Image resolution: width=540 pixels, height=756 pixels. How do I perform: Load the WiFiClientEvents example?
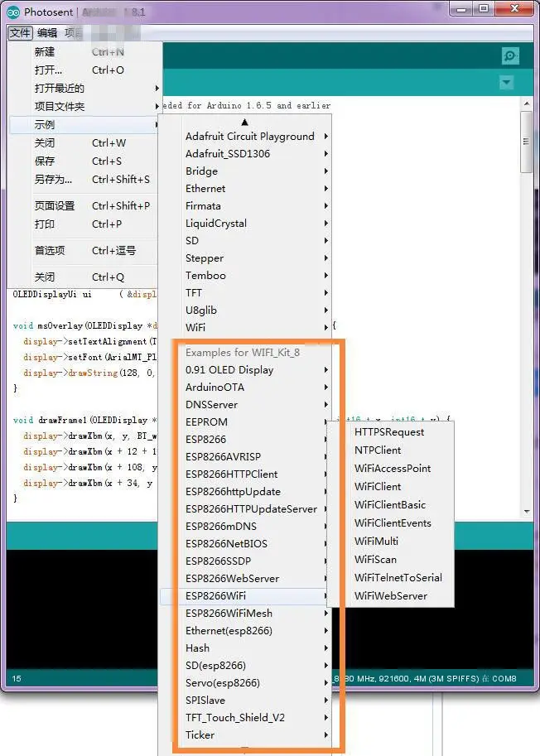pyautogui.click(x=391, y=523)
